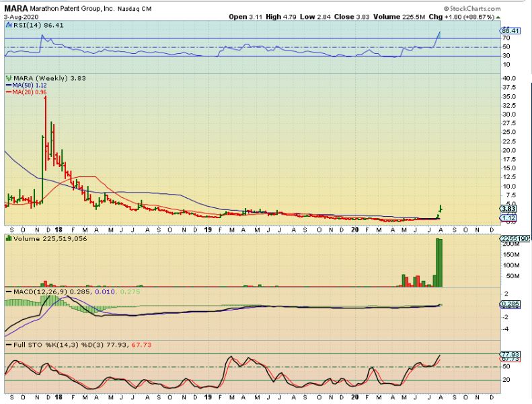Click the latest green weekly candle near 3.83

(441, 209)
